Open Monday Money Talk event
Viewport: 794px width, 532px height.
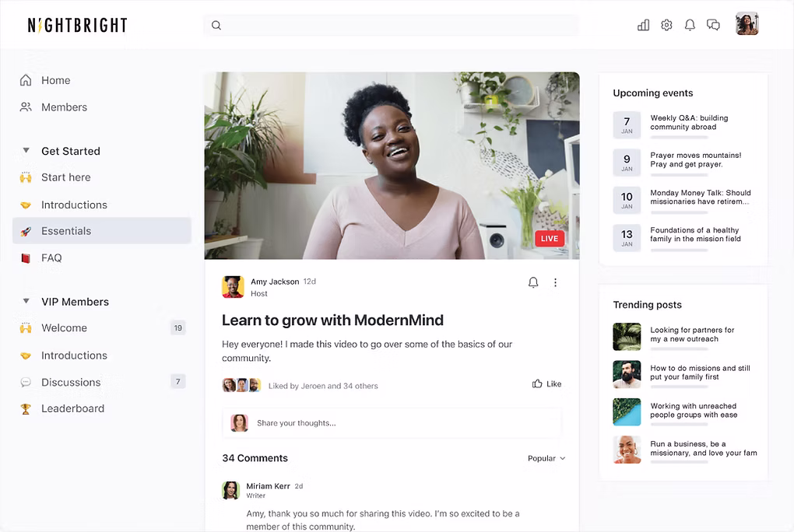coord(701,197)
